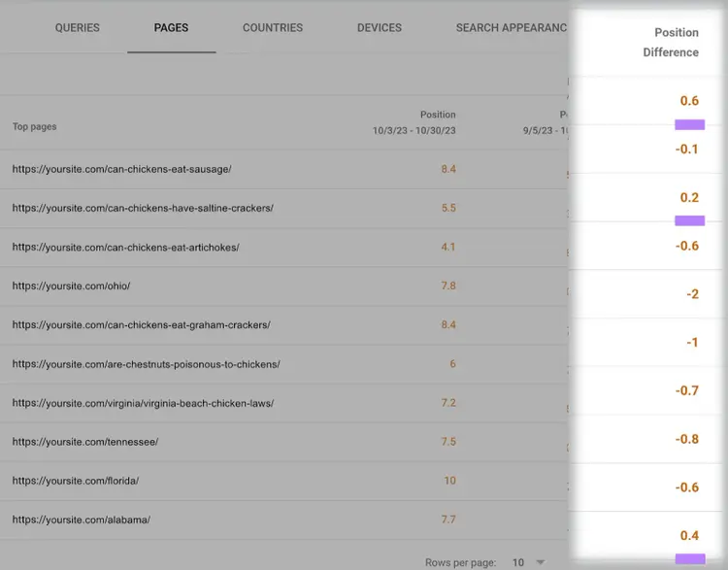Click position value 4.1
Image resolution: width=728 pixels, height=570 pixels.
pyautogui.click(x=448, y=247)
